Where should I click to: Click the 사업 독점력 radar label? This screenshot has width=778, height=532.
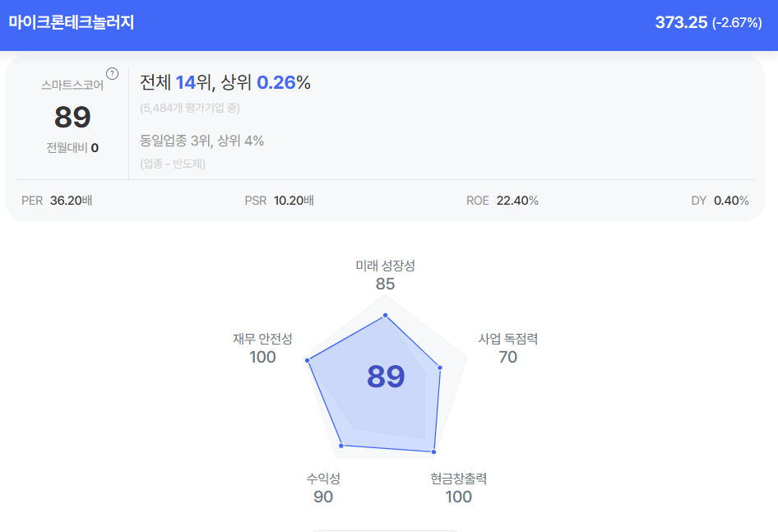pyautogui.click(x=507, y=339)
